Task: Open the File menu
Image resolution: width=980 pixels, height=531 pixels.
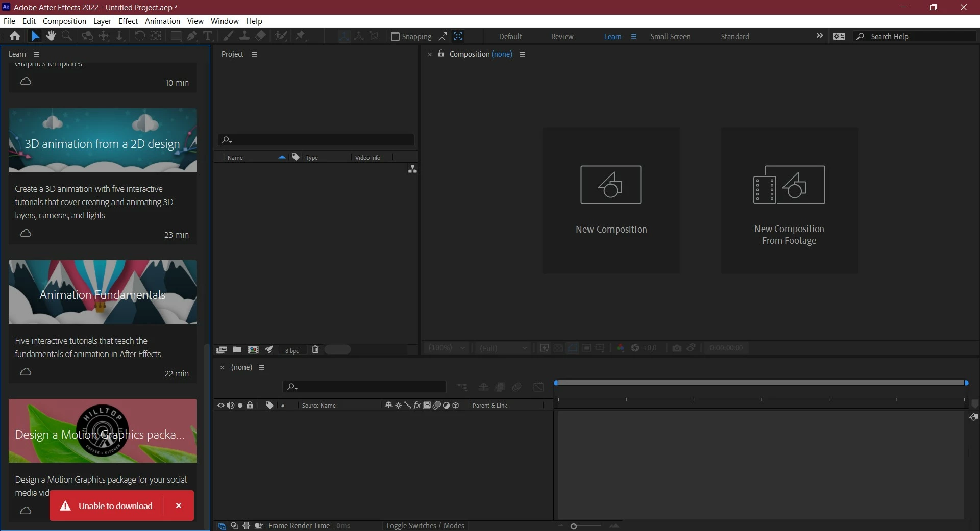Action: coord(9,21)
